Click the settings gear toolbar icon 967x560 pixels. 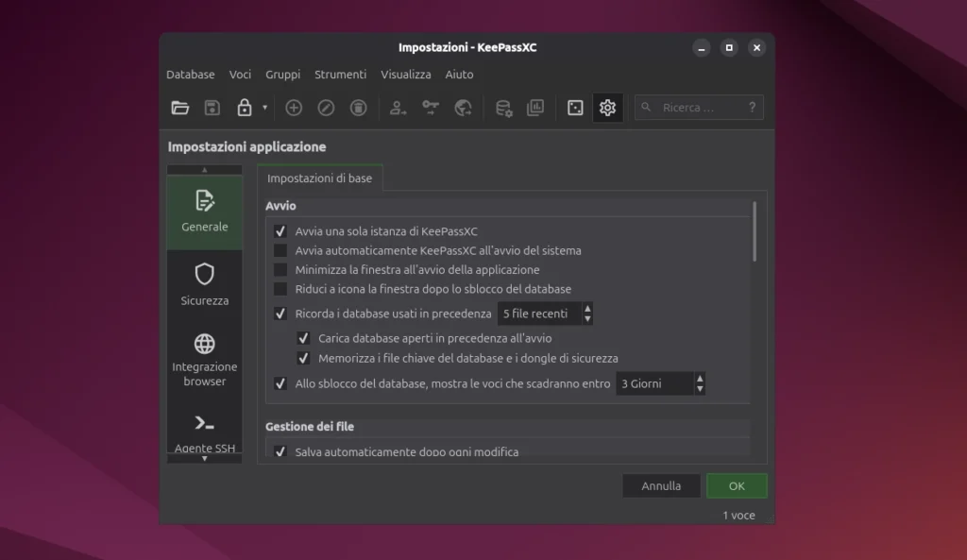click(x=607, y=108)
